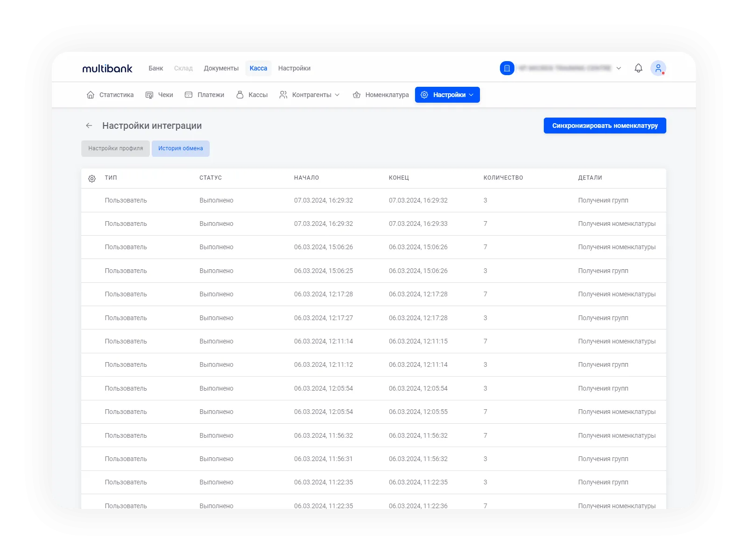Click the Чеки receipt icon
Screen dimensions: 747x560
click(149, 95)
